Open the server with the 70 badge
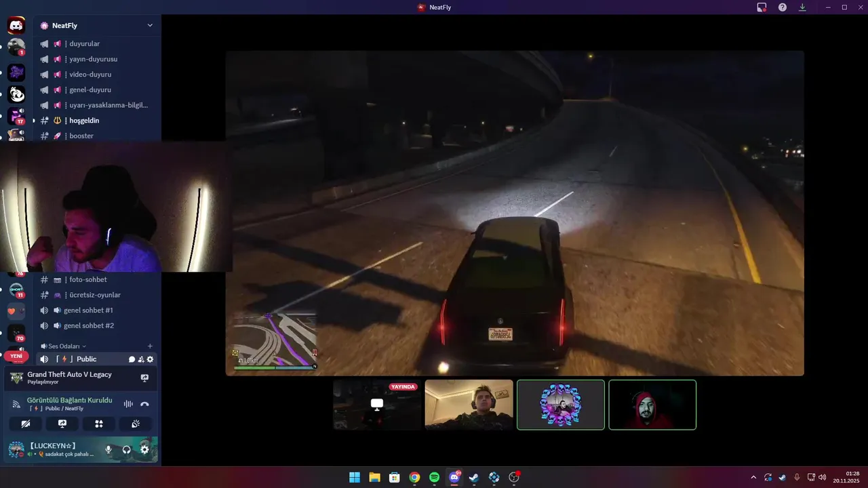Viewport: 868px width, 488px height. click(x=16, y=333)
